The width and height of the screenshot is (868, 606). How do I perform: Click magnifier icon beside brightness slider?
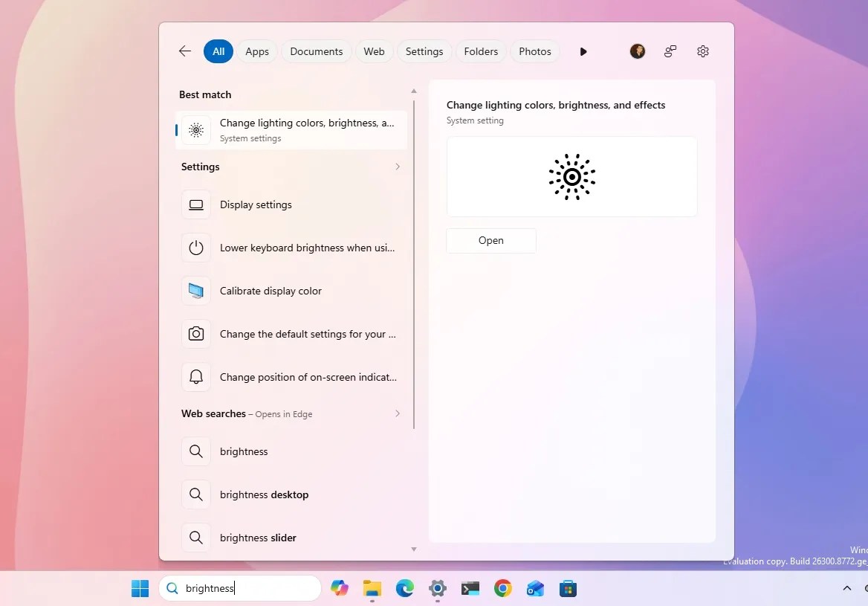click(x=196, y=538)
